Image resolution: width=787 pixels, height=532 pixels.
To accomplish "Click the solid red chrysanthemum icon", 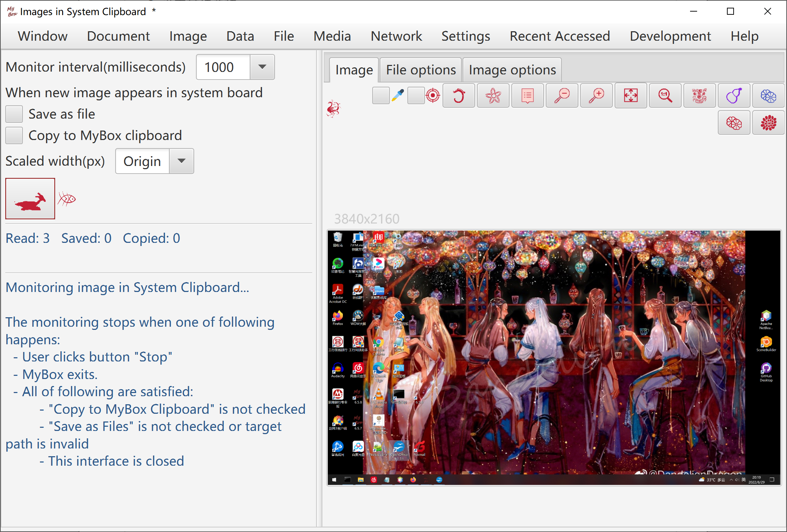I will click(768, 123).
